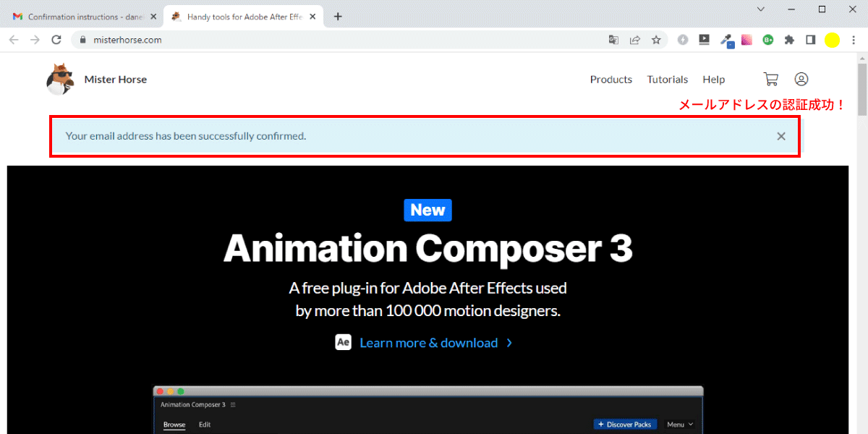
Task: Click the New badge
Action: tap(427, 210)
